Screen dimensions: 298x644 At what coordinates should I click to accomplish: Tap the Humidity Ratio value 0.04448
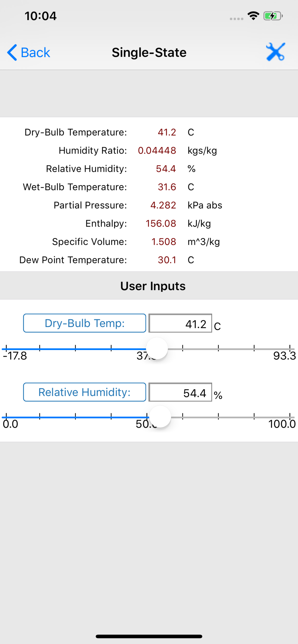click(x=157, y=150)
